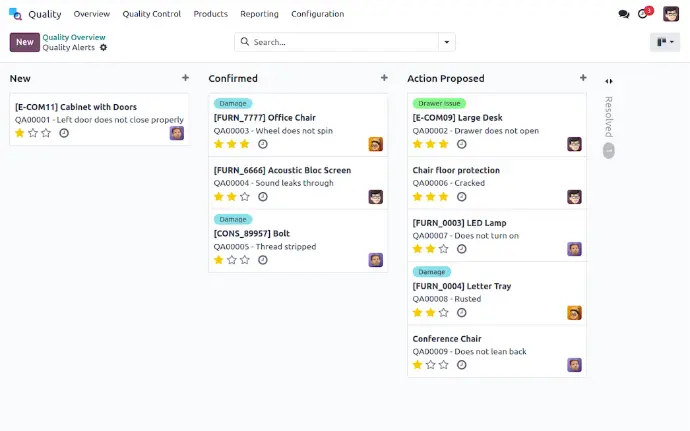Click the New button
Viewport: 690px width, 431px height.
tap(25, 42)
